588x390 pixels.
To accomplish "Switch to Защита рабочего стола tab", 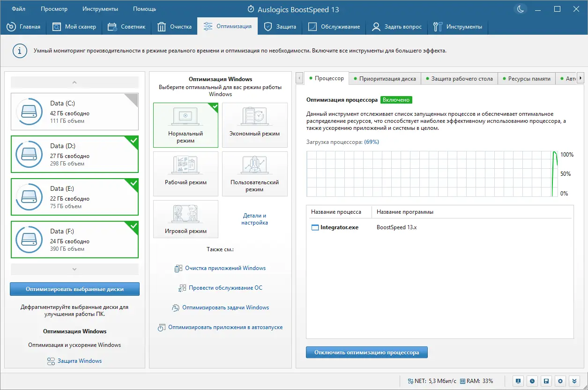I will (459, 79).
